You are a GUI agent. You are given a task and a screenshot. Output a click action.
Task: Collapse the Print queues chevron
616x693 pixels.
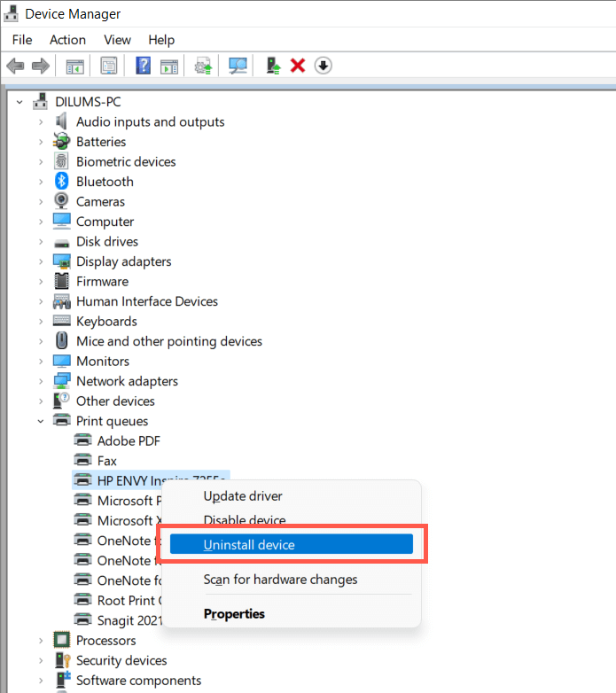[x=41, y=421]
